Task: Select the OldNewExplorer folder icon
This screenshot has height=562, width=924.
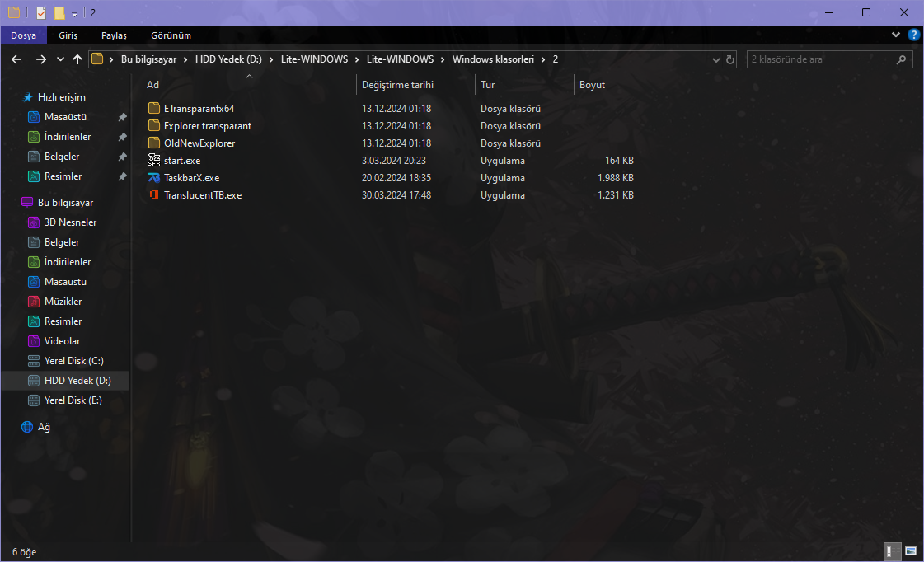Action: (154, 143)
